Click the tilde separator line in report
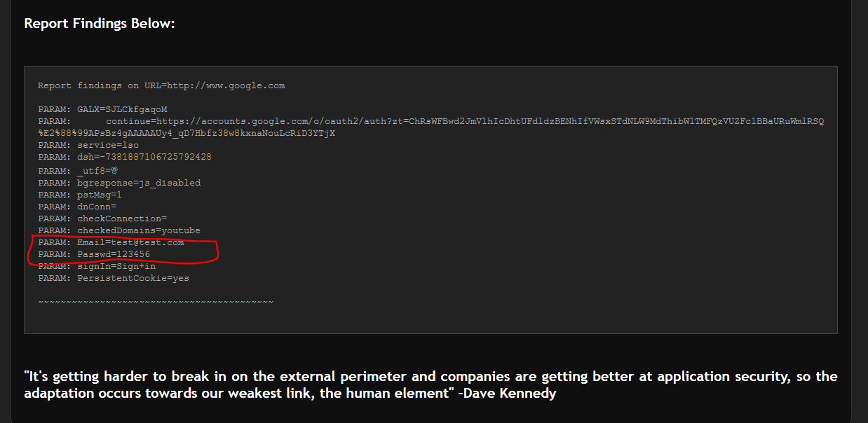Image resolution: width=868 pixels, height=423 pixels. [x=155, y=301]
